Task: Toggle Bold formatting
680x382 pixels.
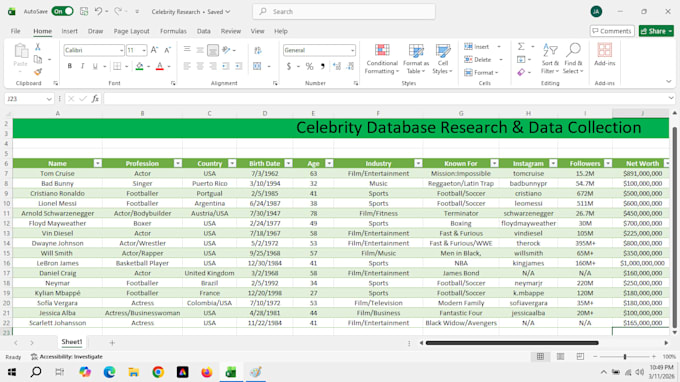Action: 69,66
